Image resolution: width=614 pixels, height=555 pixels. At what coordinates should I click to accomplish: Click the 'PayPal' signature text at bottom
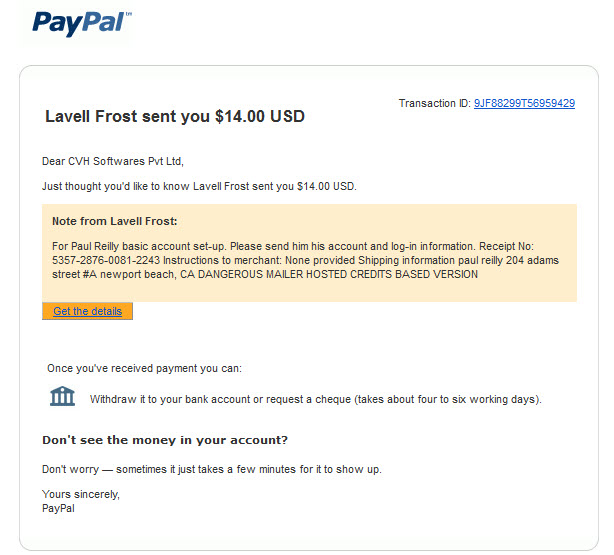58,508
